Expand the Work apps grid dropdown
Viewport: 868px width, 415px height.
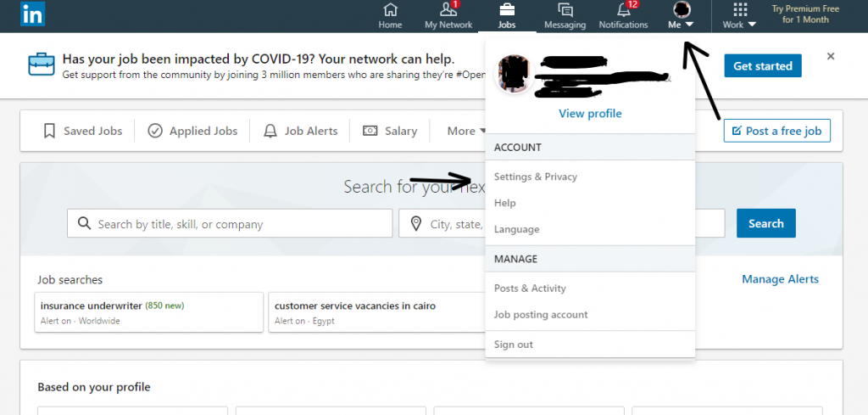coord(739,16)
